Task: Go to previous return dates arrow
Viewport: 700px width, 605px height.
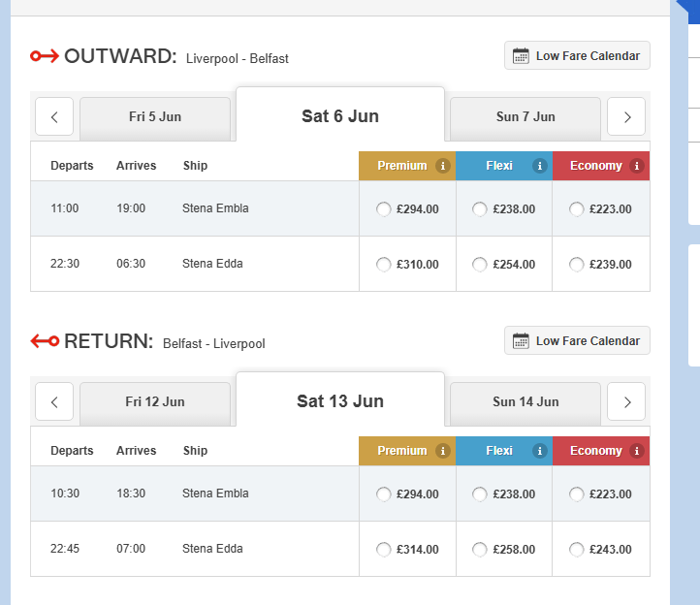Action: pyautogui.click(x=54, y=402)
